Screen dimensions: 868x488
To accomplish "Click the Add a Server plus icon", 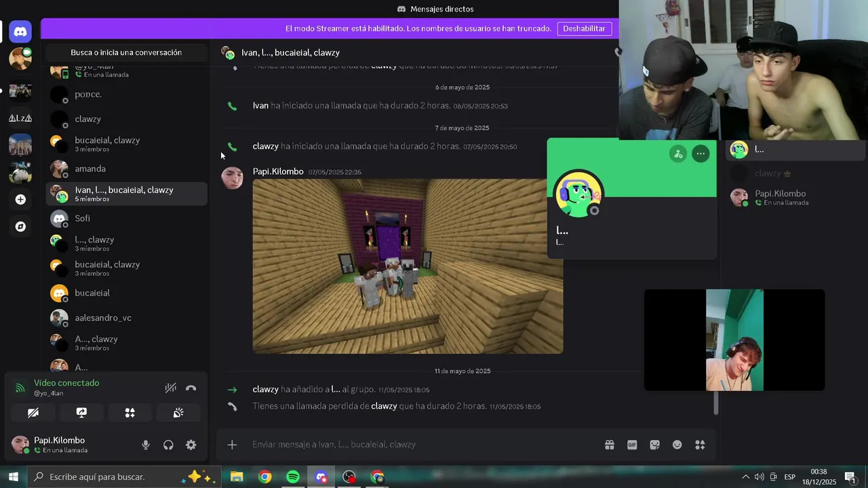I will (20, 199).
